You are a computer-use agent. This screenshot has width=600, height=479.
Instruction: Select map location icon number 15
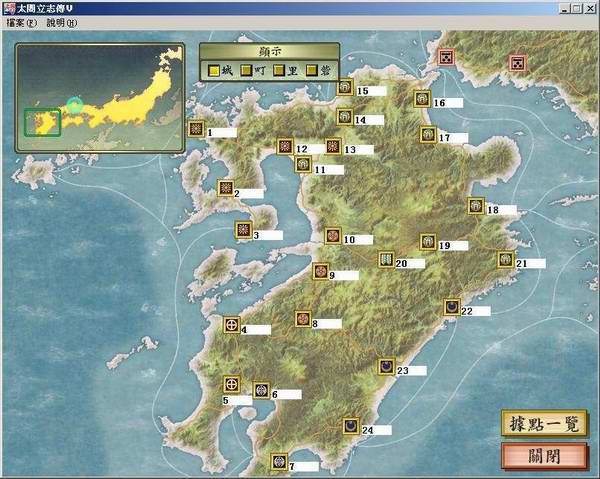pos(345,88)
